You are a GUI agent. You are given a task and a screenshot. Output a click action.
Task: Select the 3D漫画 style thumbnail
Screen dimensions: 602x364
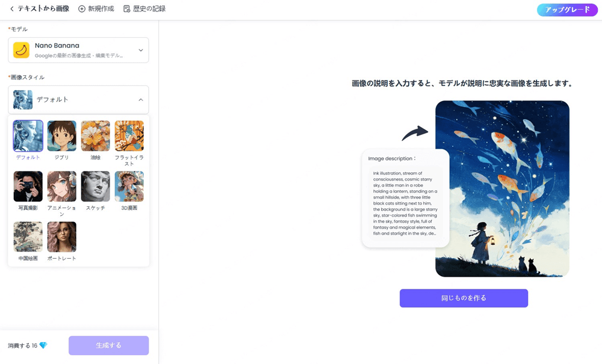click(x=129, y=187)
